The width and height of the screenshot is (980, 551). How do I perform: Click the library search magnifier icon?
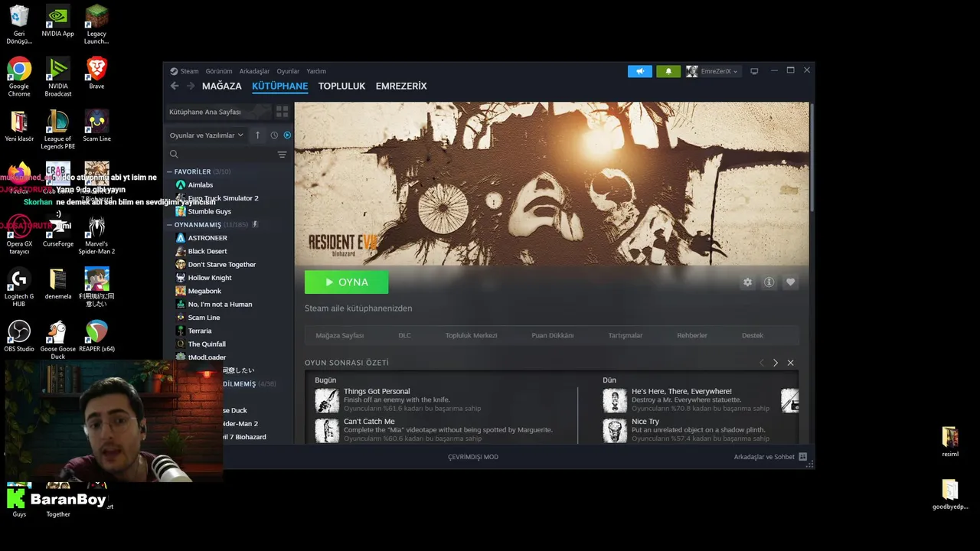pos(174,155)
